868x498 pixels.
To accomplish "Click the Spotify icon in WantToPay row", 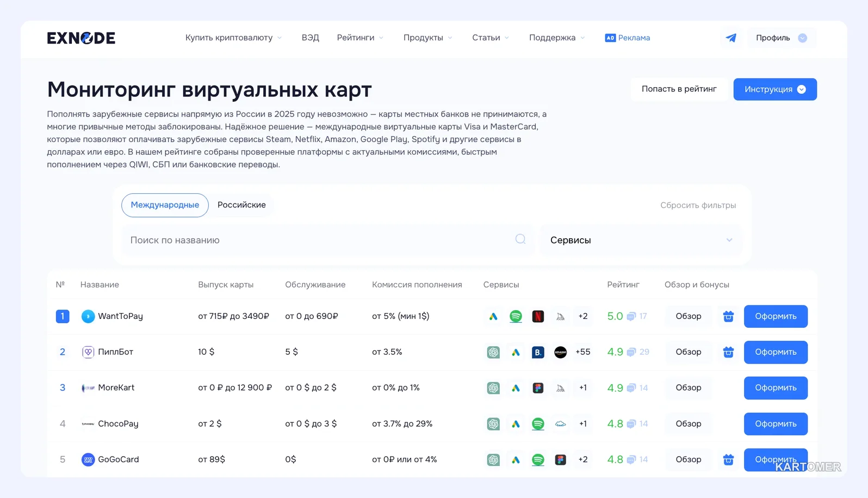I will click(516, 316).
